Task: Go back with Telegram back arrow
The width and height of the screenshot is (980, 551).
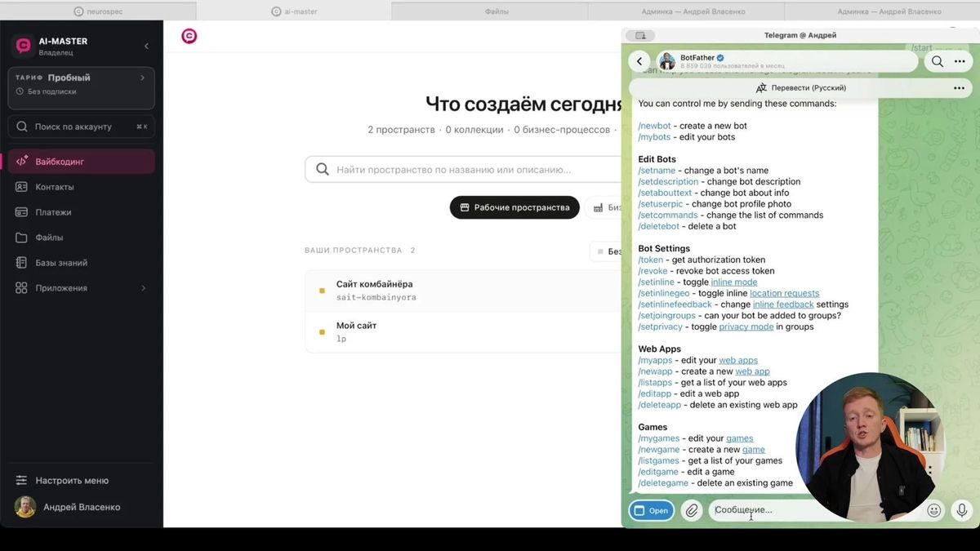Action: pyautogui.click(x=639, y=61)
